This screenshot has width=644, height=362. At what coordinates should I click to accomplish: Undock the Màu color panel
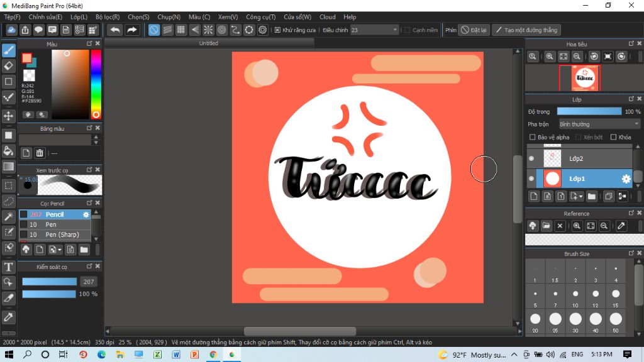tap(89, 43)
